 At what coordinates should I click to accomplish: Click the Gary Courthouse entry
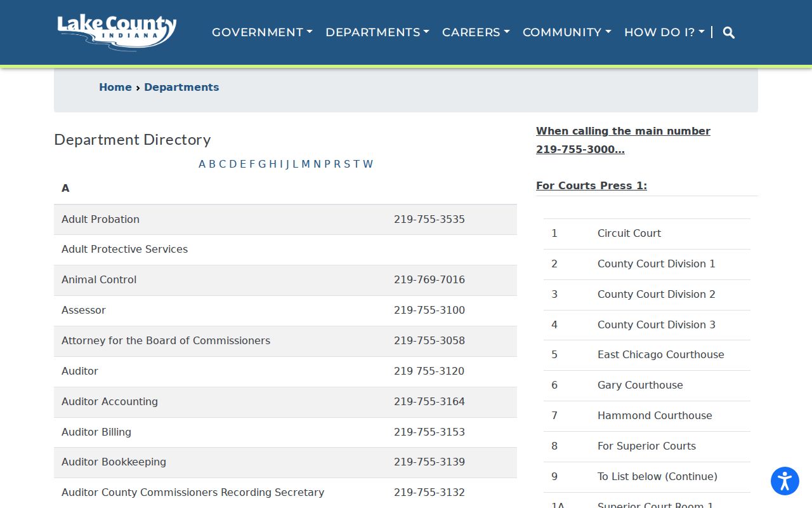640,385
